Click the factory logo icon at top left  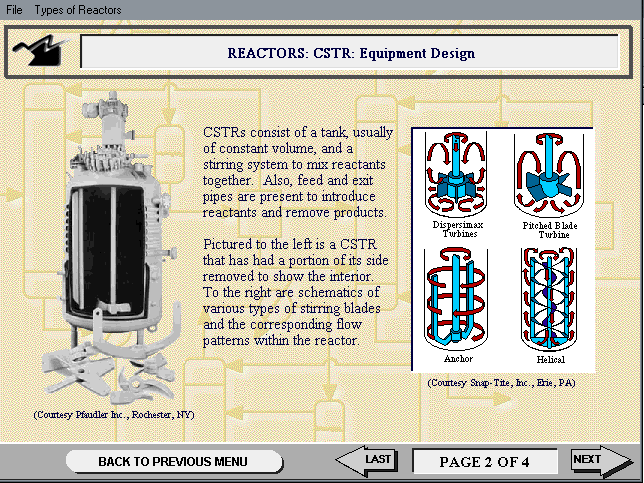(42, 49)
